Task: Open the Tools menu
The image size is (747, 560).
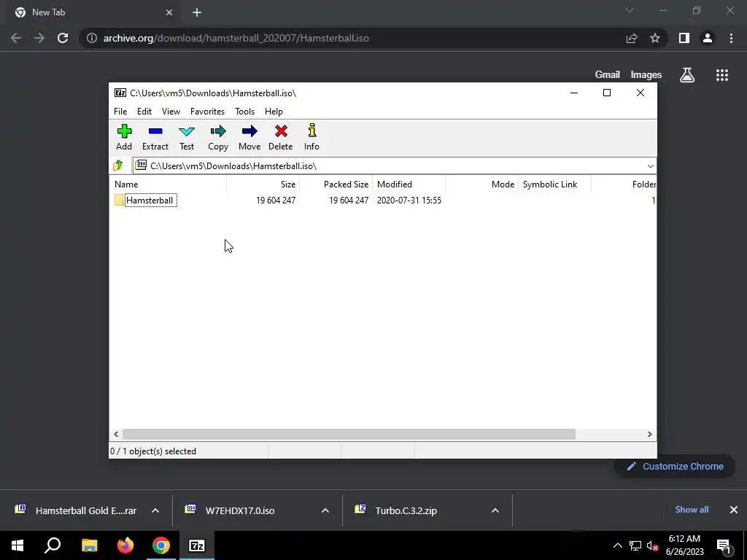Action: click(245, 112)
